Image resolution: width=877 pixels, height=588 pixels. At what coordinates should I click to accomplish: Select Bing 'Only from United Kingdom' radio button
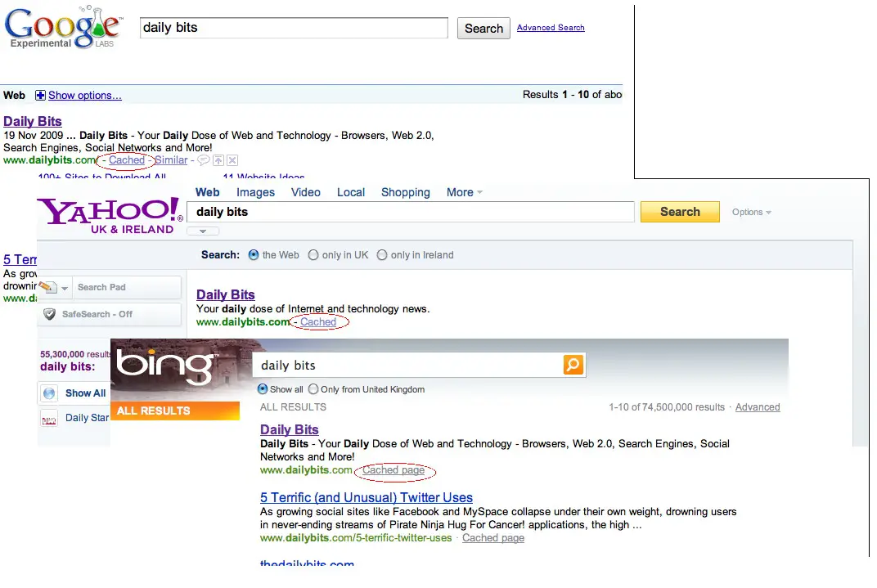click(313, 389)
